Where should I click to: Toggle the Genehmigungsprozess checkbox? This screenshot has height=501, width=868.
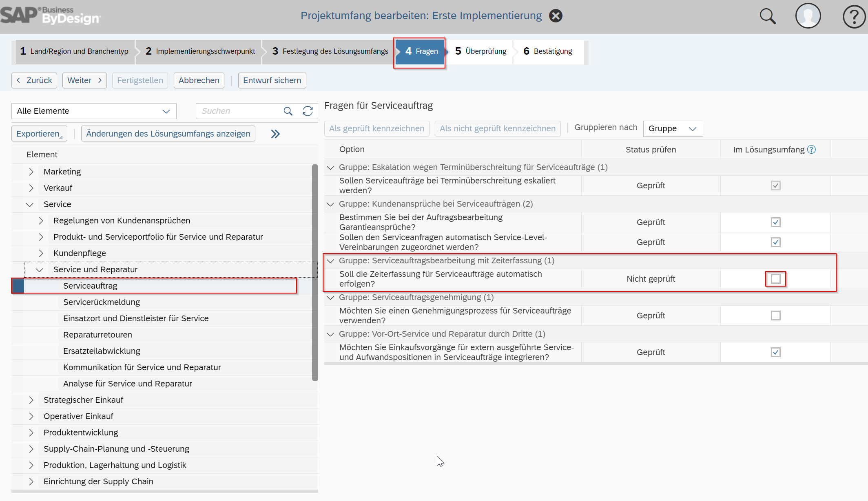click(x=775, y=316)
